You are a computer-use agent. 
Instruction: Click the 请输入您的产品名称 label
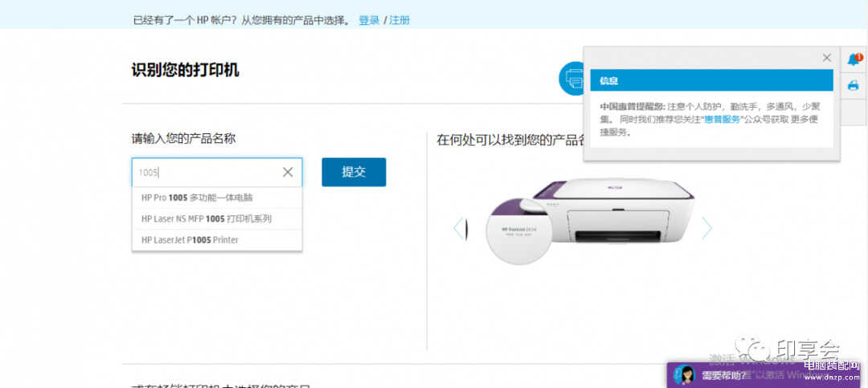pyautogui.click(x=184, y=138)
